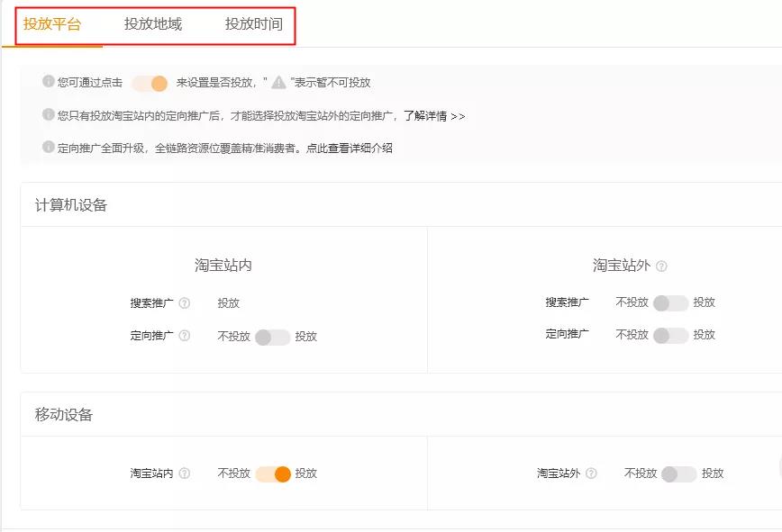Switch to the 投放平台 tab
The height and width of the screenshot is (532, 782).
pyautogui.click(x=52, y=24)
